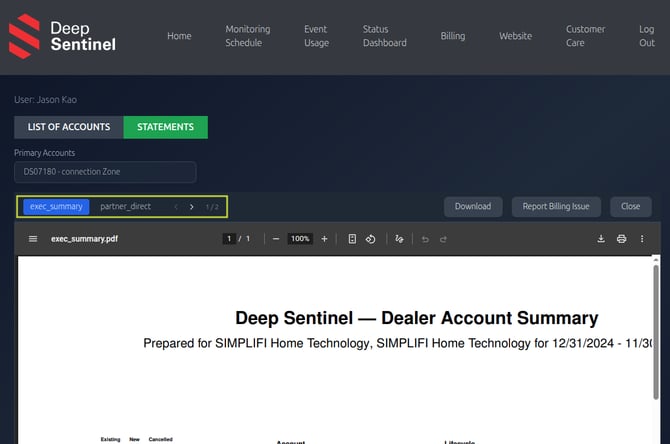Open Event Usage page
Screen dimensions: 670x444
point(316,36)
